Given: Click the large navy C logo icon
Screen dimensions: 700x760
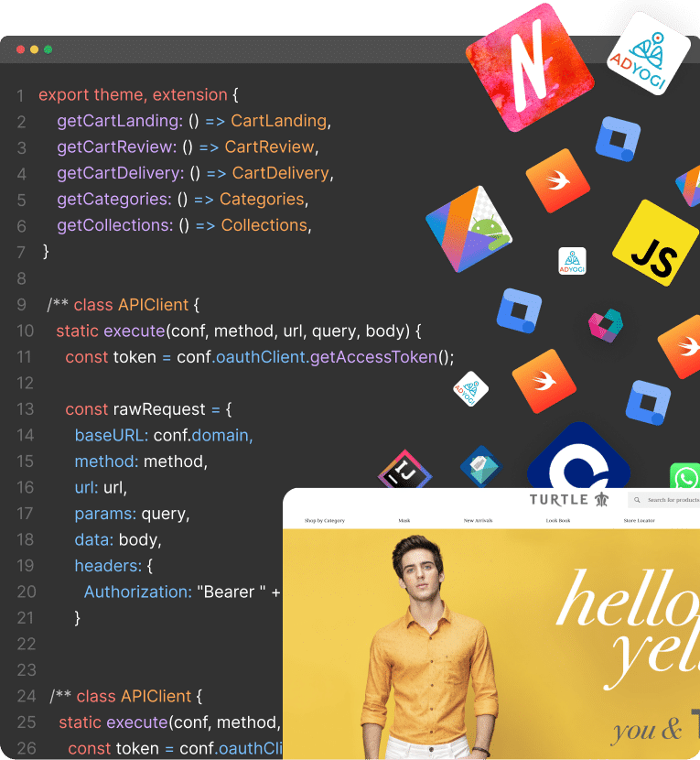Looking at the screenshot, I should click(579, 457).
